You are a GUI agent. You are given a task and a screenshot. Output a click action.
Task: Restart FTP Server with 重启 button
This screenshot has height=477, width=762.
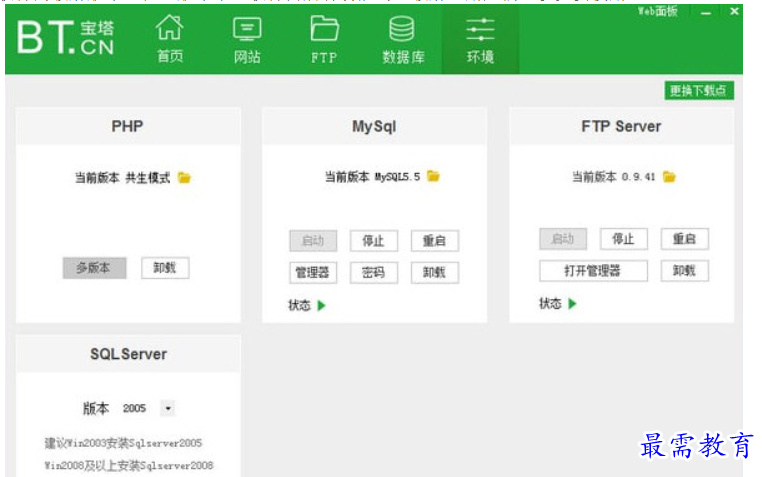coord(684,238)
